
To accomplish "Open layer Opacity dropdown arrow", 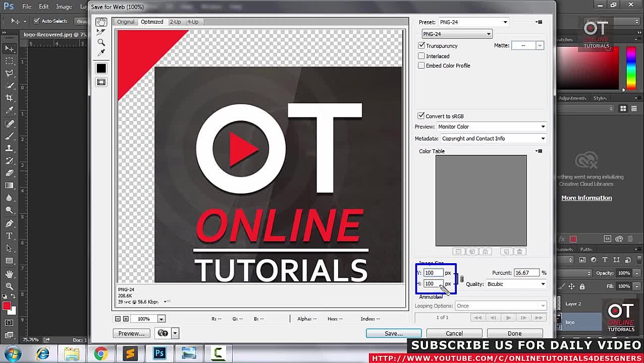I will tap(637, 273).
